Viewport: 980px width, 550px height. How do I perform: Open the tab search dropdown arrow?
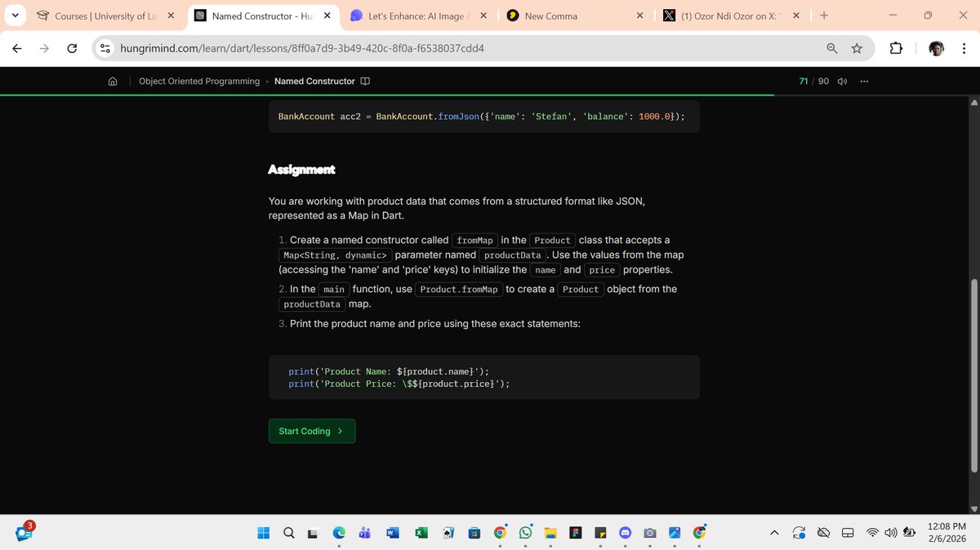(x=16, y=16)
